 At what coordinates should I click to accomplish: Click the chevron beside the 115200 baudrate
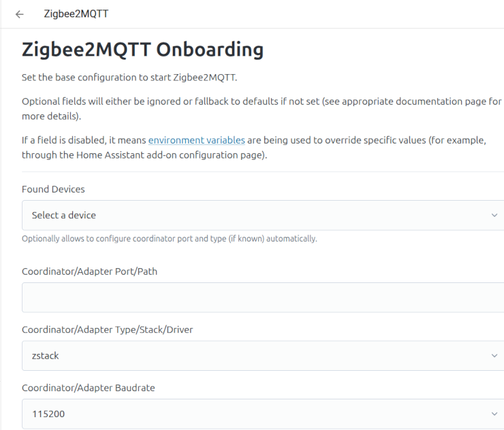[494, 414]
